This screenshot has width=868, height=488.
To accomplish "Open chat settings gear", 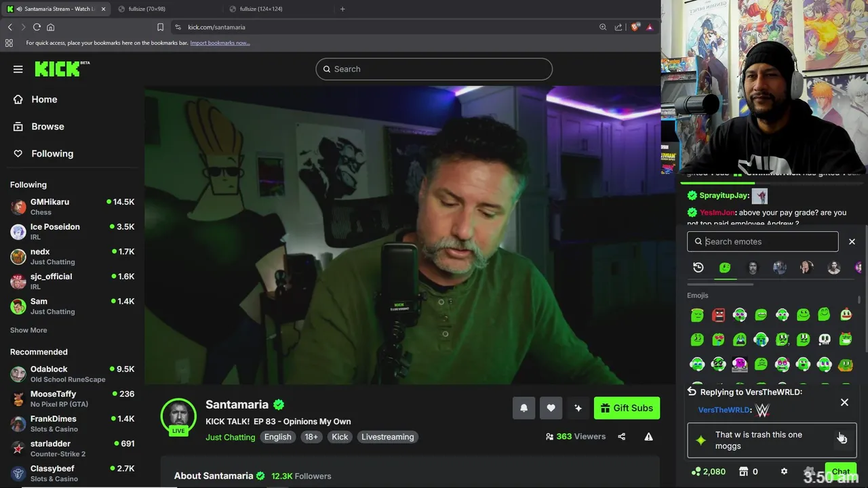I will 784,472.
